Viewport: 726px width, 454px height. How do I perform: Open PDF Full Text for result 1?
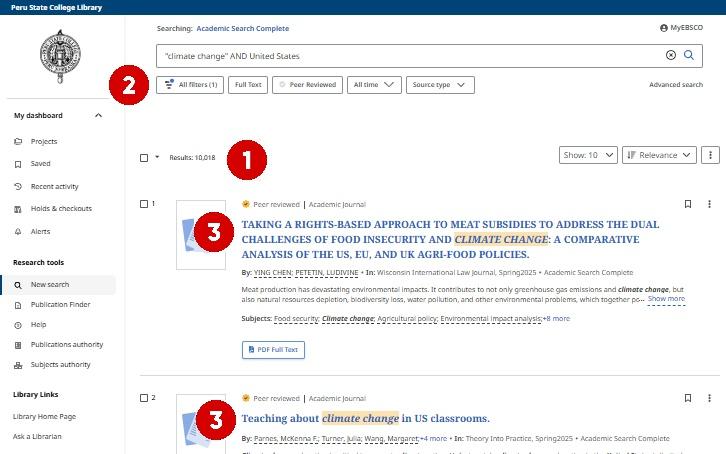tap(273, 350)
